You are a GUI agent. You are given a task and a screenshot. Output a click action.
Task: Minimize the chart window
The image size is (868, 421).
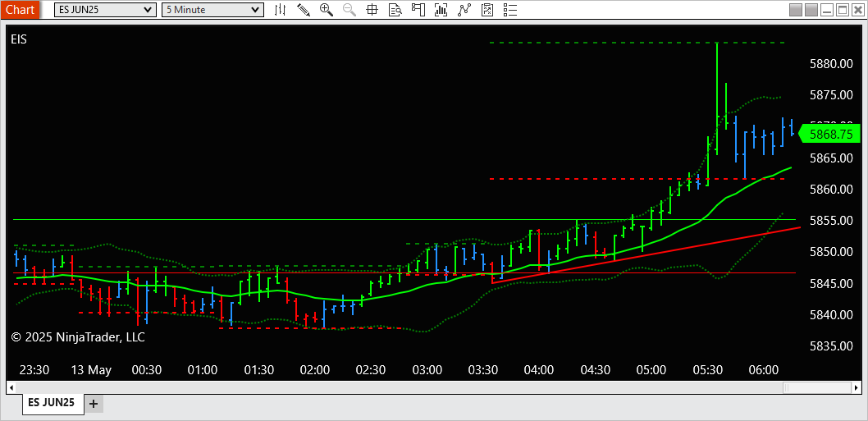point(827,9)
